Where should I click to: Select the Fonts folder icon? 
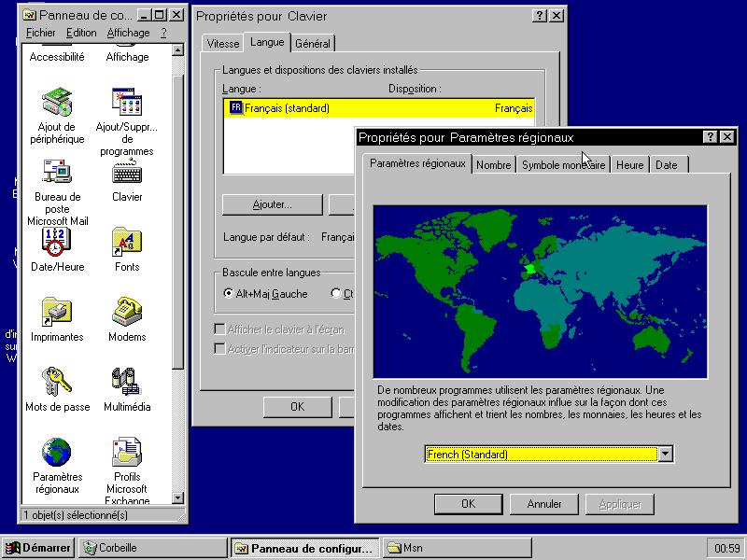[x=127, y=242]
